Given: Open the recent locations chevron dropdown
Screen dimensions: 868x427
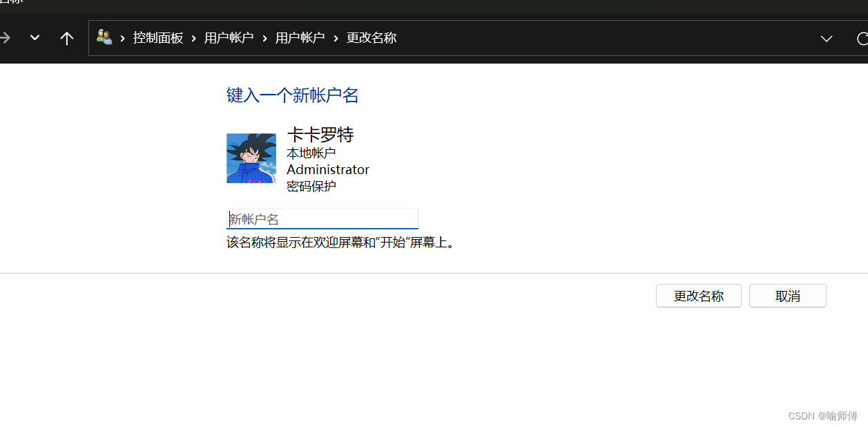Looking at the screenshot, I should point(35,38).
